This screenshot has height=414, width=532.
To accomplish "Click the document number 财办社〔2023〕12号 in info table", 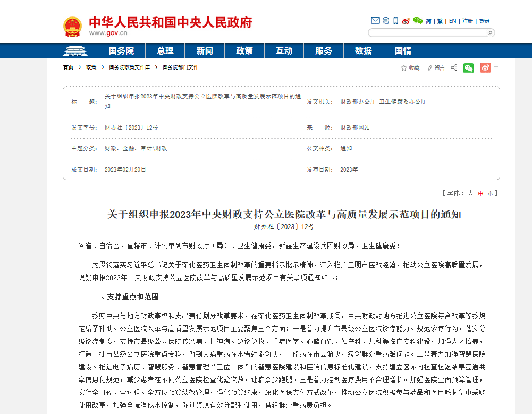I will tap(131, 128).
